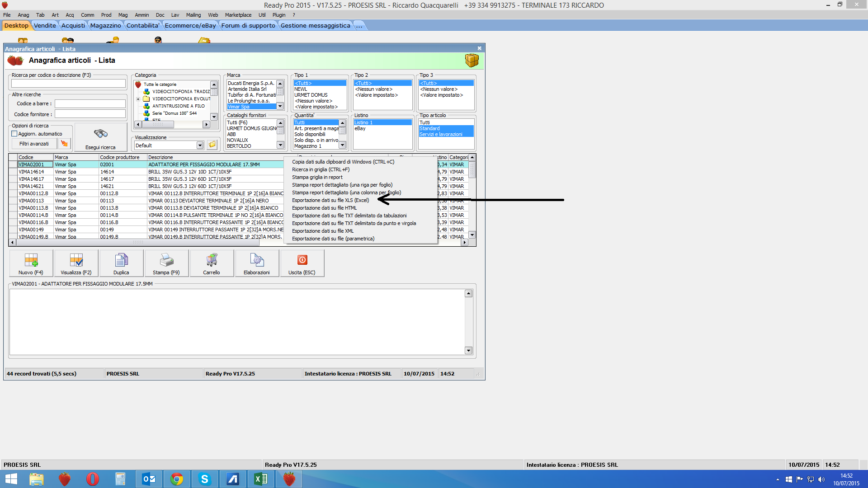
Task: Expand VIDEOCITOFONIA EVOLUT tree node
Action: click(x=138, y=99)
